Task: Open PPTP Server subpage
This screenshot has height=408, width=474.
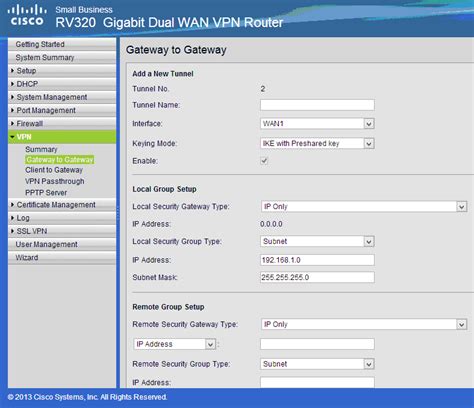Action: click(46, 193)
